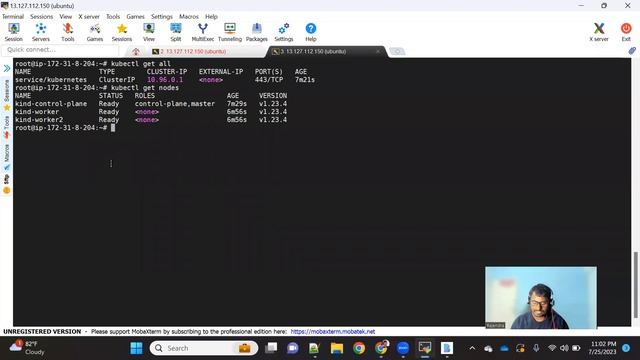Open the X server menu
640x360 pixels.
pyautogui.click(x=89, y=16)
